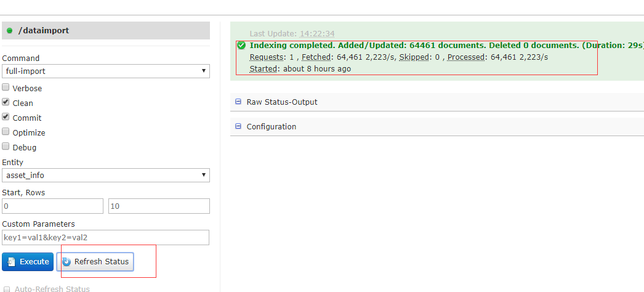644x292 pixels.
Task: Click the Execute button document icon
Action: 11,262
